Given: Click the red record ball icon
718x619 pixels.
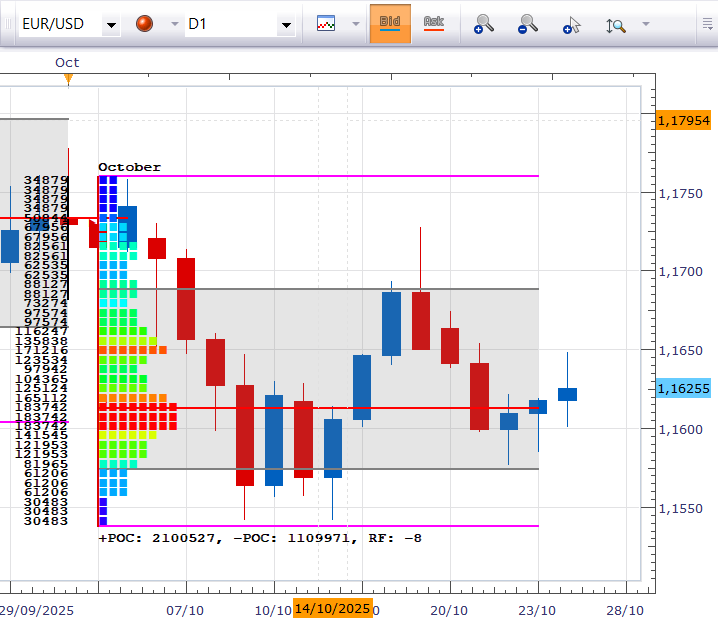Looking at the screenshot, I should coord(144,24).
